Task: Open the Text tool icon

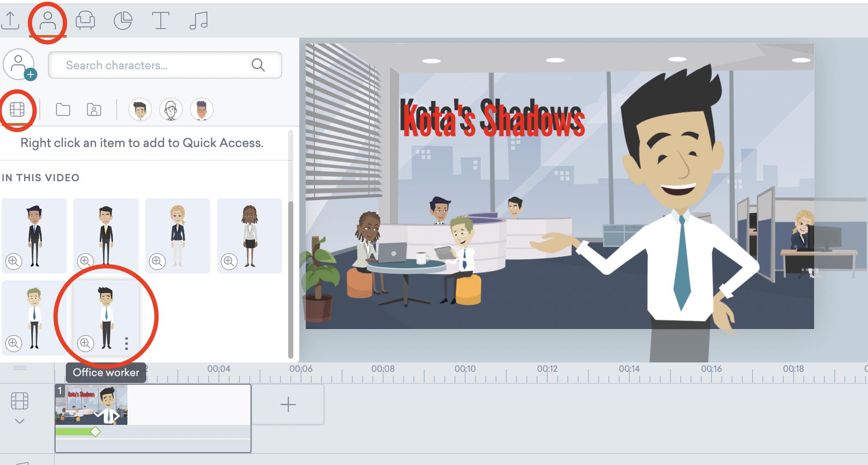Action: (x=160, y=20)
